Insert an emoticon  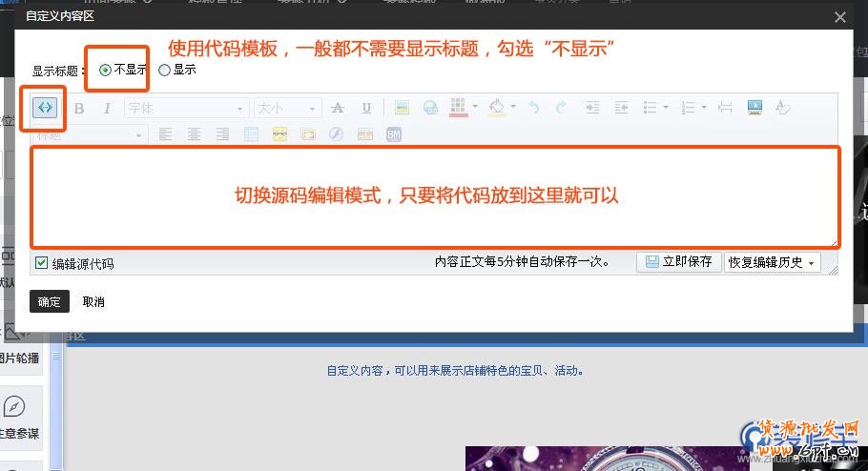coord(280,134)
